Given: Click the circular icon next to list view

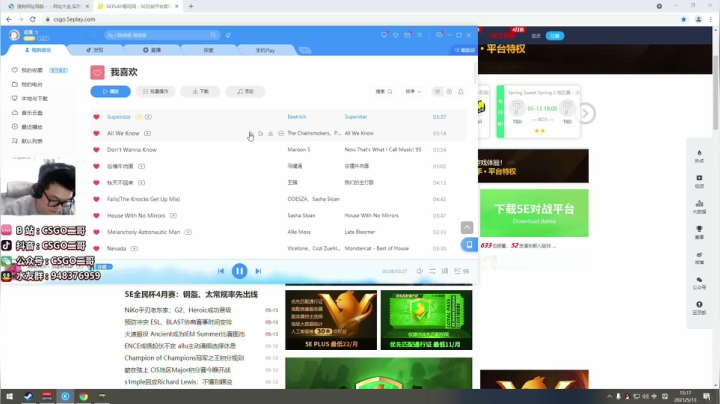Looking at the screenshot, I should pyautogui.click(x=449, y=91).
